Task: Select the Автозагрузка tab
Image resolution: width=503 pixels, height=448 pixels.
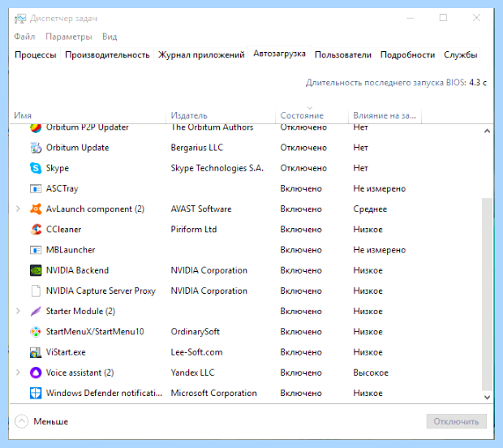Action: [279, 54]
